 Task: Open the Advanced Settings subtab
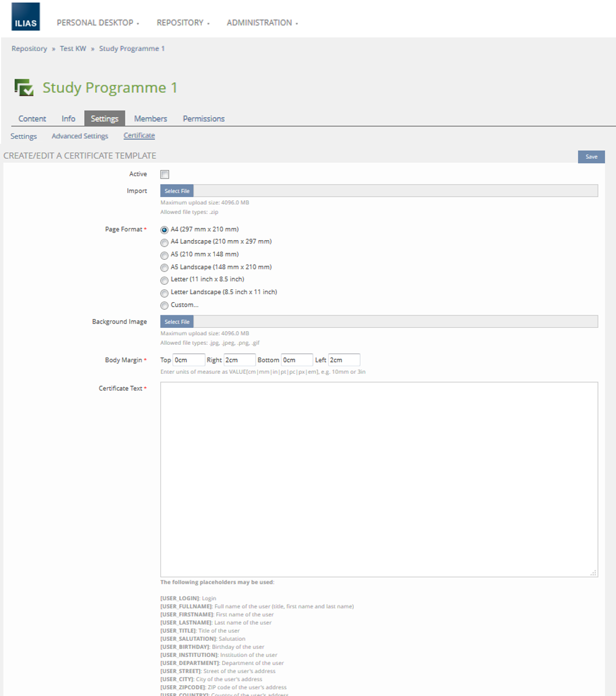click(80, 136)
